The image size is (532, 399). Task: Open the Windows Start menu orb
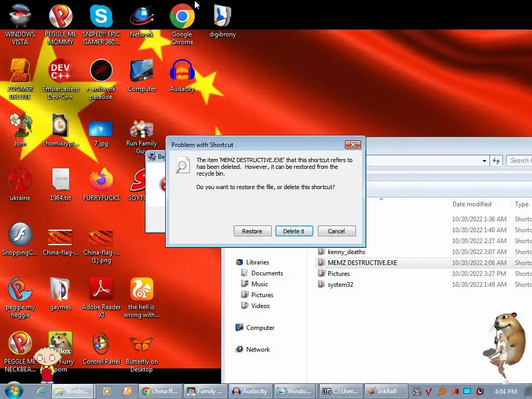[x=14, y=391]
